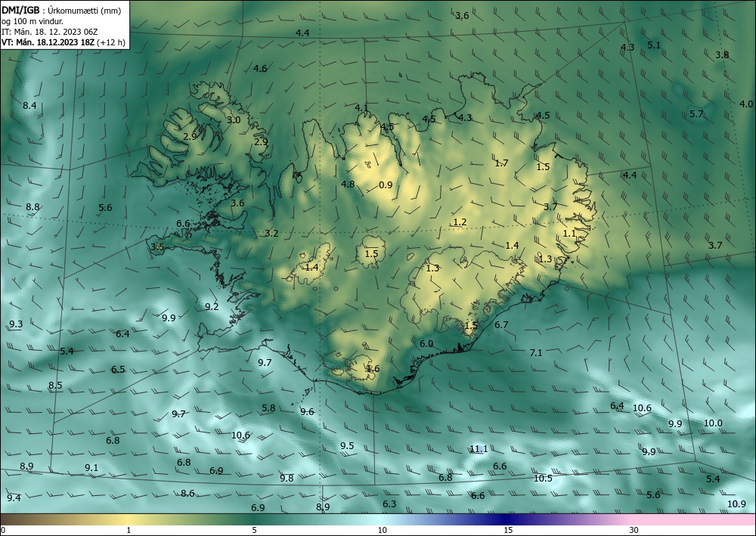Click the 3.8 value on the map
756x536 pixels.
(722, 55)
